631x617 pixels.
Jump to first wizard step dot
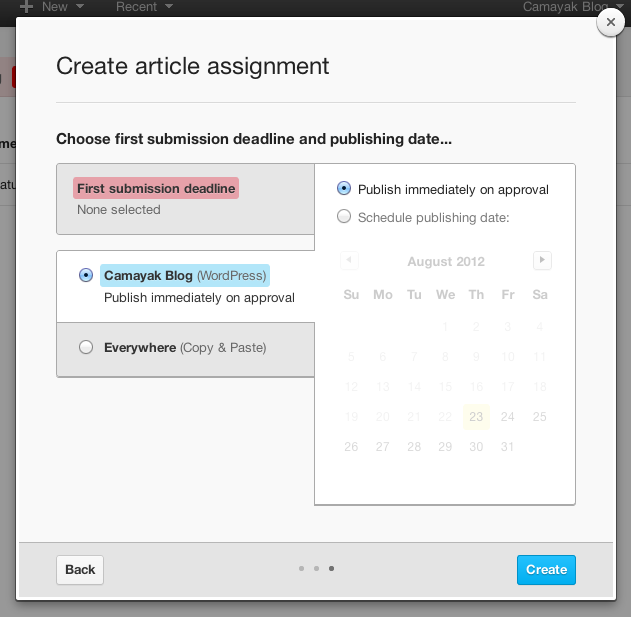[x=301, y=569]
